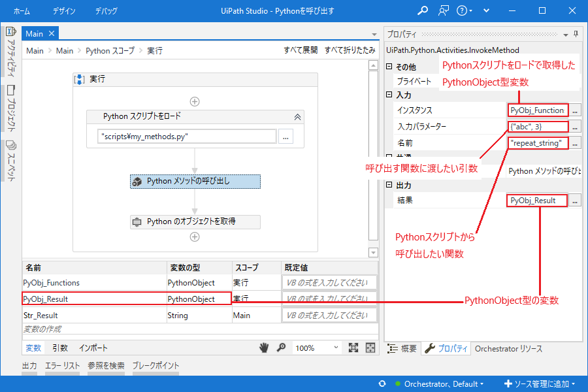Screen dimensions: 588x392
Task: Open ソース管理に追加 menu
Action: [x=540, y=384]
